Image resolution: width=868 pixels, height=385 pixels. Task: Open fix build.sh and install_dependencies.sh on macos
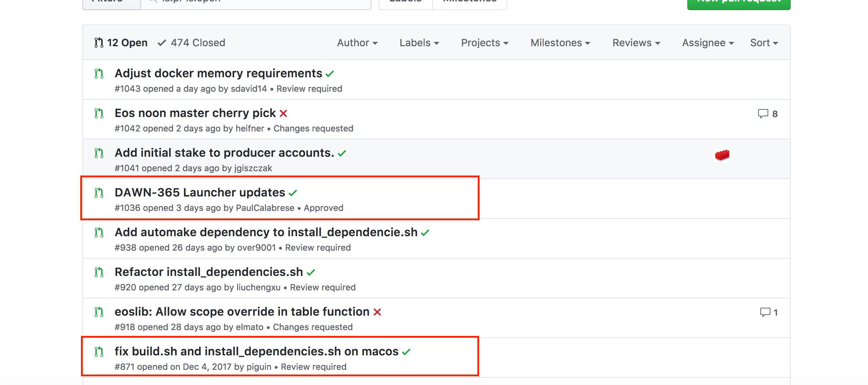coord(256,351)
